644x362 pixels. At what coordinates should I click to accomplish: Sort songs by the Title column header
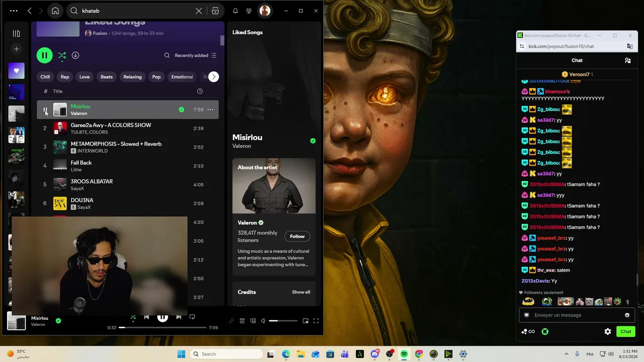[58, 92]
